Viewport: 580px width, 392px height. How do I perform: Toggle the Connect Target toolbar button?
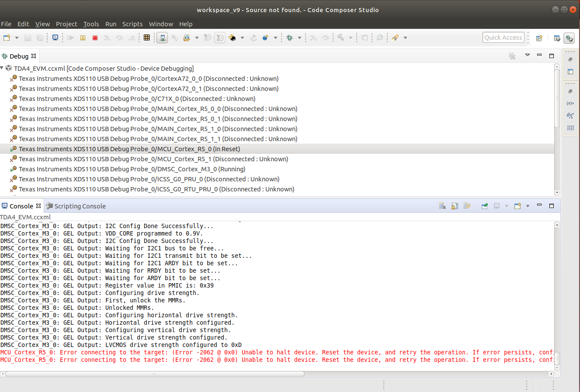pyautogui.click(x=162, y=38)
